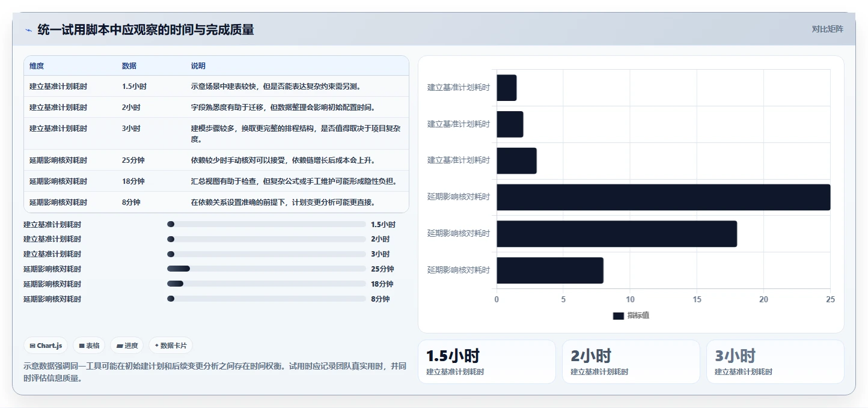868x408 pixels.
Task: Click description starting 示意场景中建表较快
Action: (x=276, y=87)
